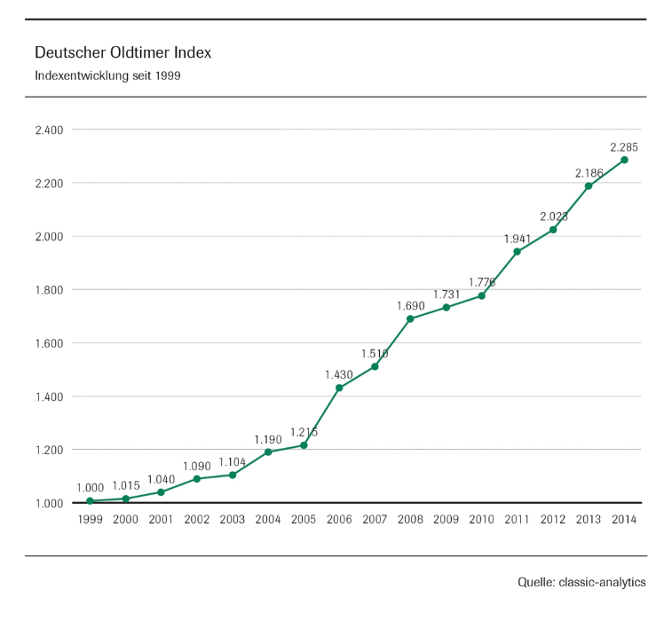Click the Deutscher Oldtimer Index title
This screenshot has height=621, width=672.
123,53
